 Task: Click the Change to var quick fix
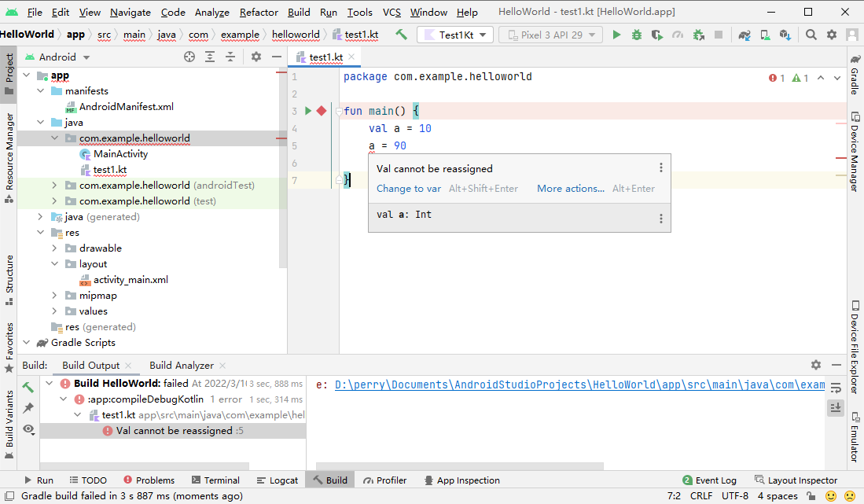(x=408, y=189)
